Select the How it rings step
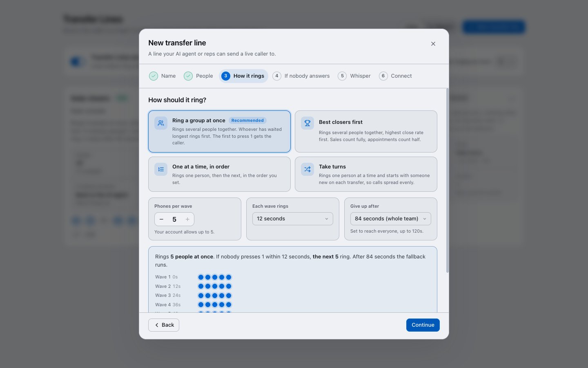 coord(243,76)
